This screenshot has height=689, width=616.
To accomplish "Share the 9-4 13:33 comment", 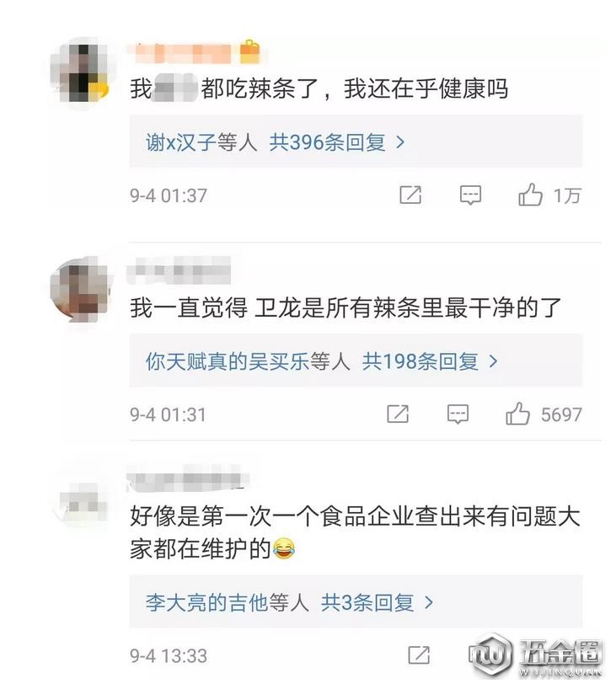I will pyautogui.click(x=419, y=655).
